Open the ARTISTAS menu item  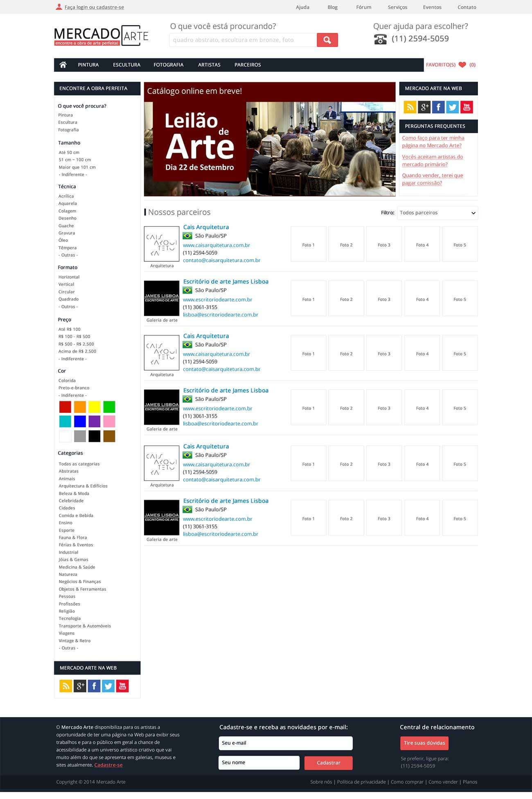(x=209, y=65)
